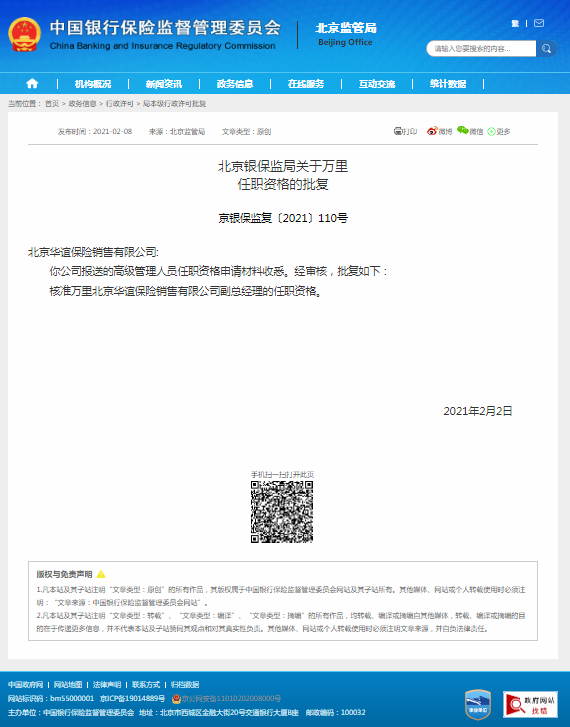Click the home icon in navigation bar
The height and width of the screenshot is (727, 570).
[x=32, y=83]
